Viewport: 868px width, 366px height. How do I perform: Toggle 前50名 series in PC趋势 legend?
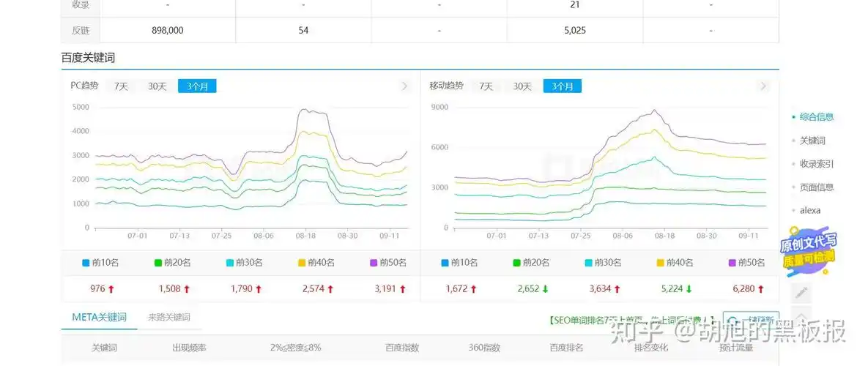click(388, 262)
